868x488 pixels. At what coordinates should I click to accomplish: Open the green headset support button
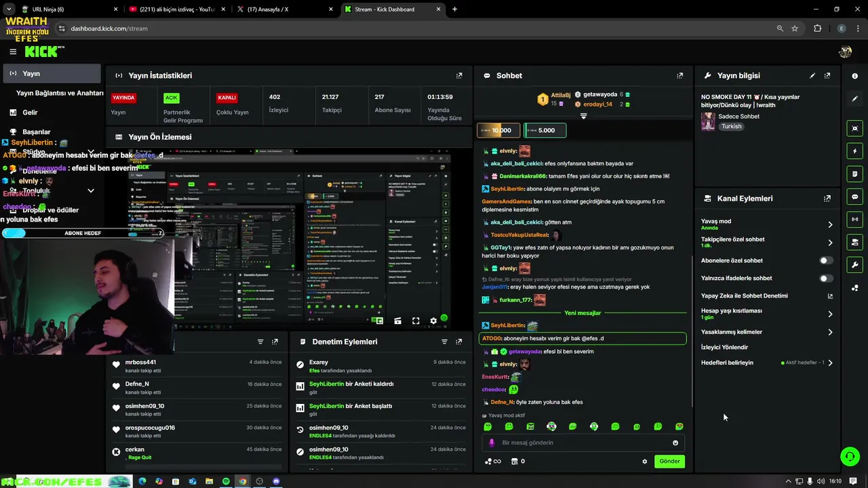pos(850,456)
